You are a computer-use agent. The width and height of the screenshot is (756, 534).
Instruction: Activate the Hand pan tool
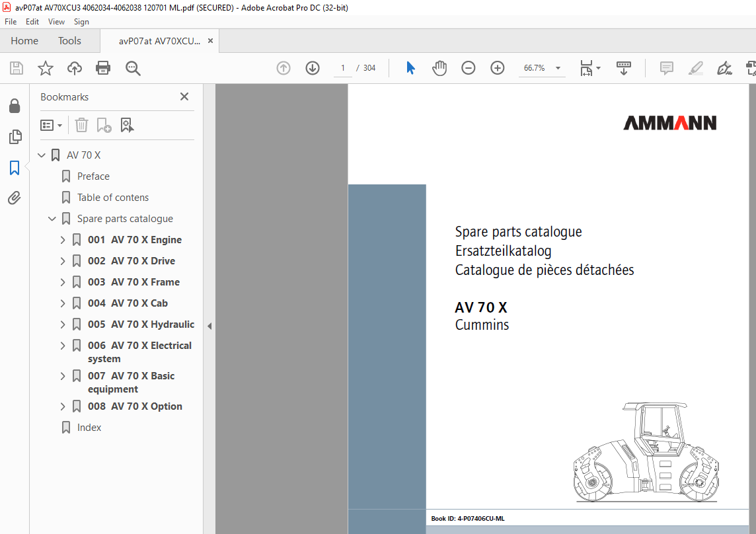[439, 68]
